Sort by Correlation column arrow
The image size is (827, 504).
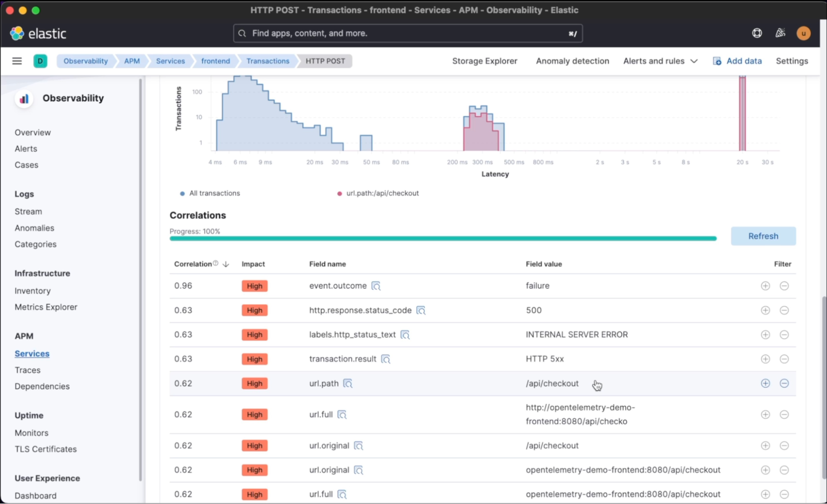226,264
